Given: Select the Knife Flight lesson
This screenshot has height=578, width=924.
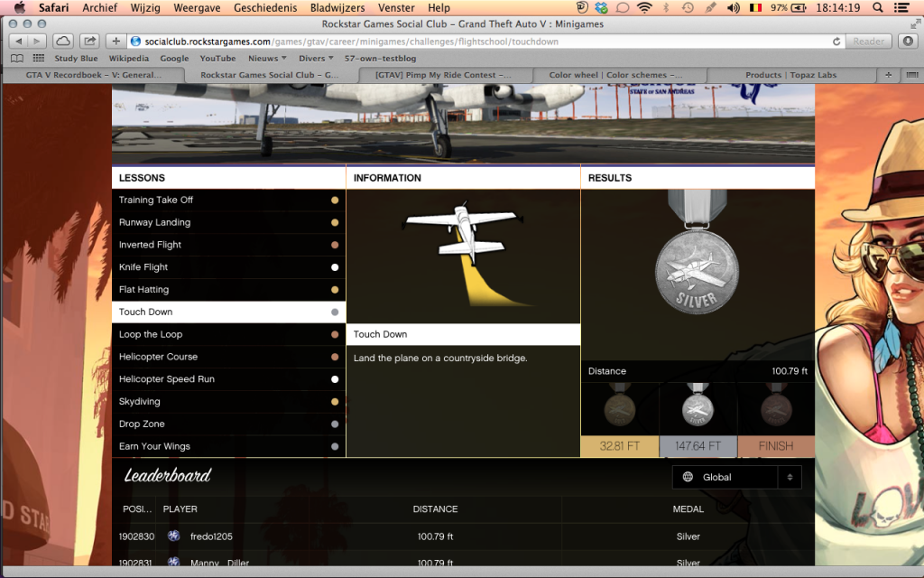Looking at the screenshot, I should point(228,267).
